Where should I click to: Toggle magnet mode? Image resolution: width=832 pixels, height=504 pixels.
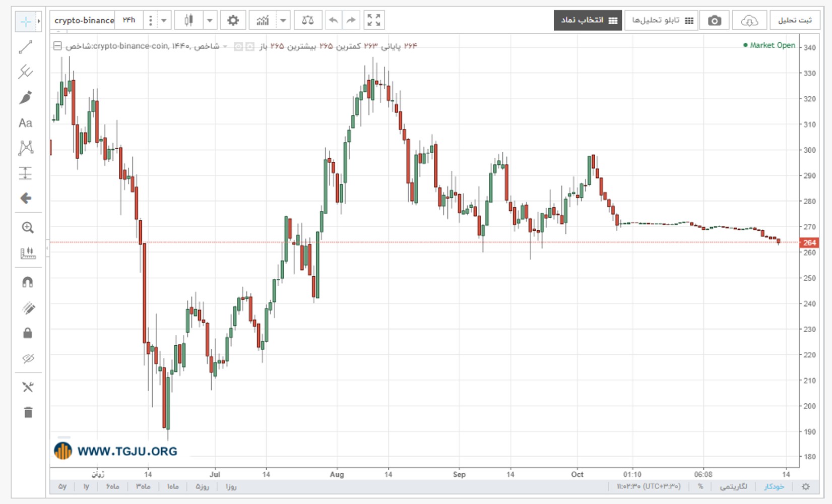pyautogui.click(x=28, y=282)
